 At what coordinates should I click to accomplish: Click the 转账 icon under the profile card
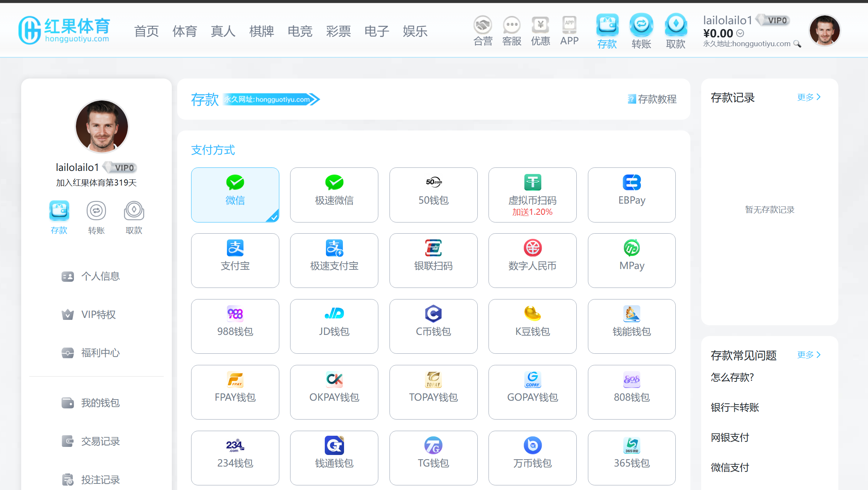[x=96, y=217]
